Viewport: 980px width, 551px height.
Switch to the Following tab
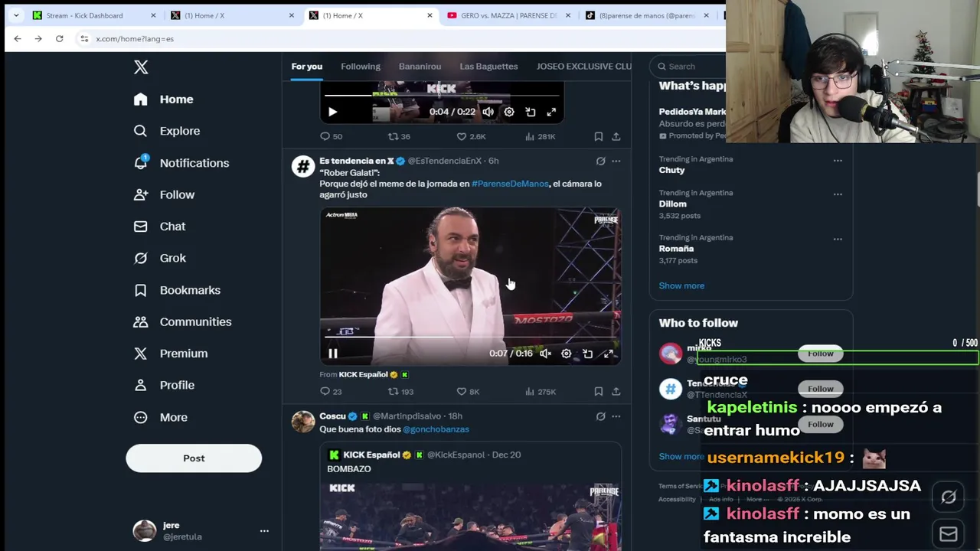point(361,67)
